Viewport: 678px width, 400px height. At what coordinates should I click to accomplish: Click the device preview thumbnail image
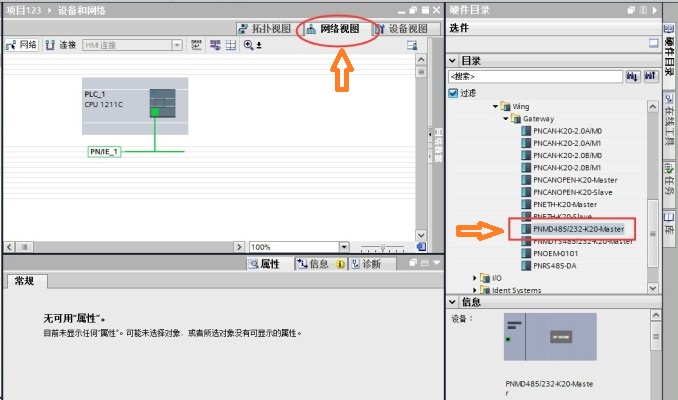[x=550, y=337]
